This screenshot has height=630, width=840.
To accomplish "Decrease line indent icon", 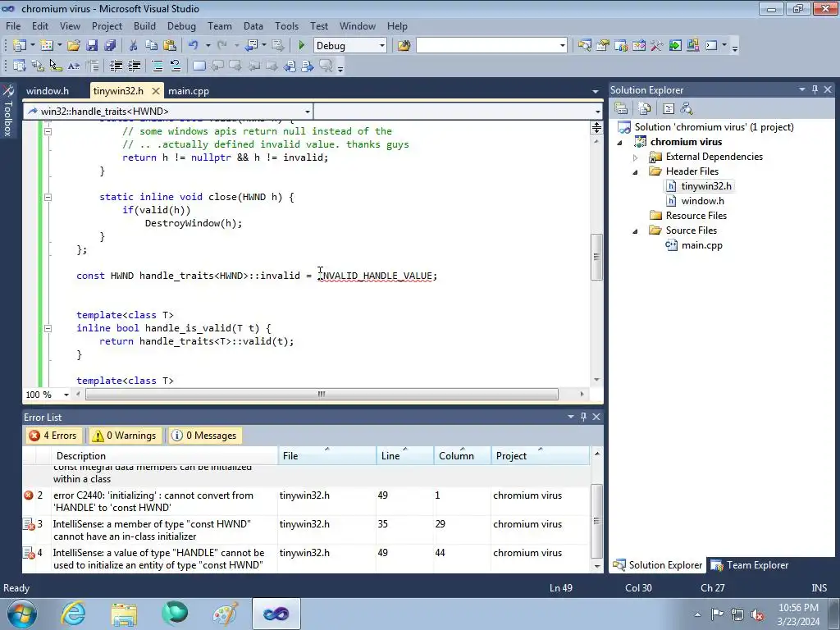I will 116,66.
